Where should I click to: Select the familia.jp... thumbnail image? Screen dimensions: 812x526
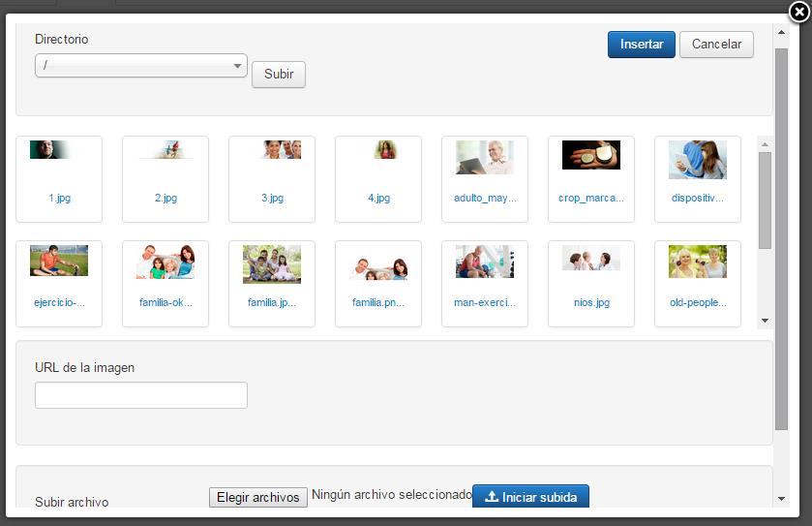[272, 264]
